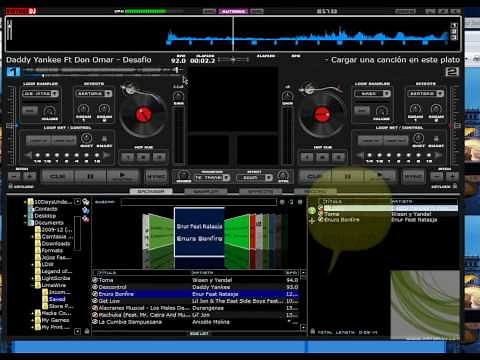Image resolution: width=480 pixels, height=360 pixels.
Task: Click the left deck pitch slider
Action: pos(12,125)
